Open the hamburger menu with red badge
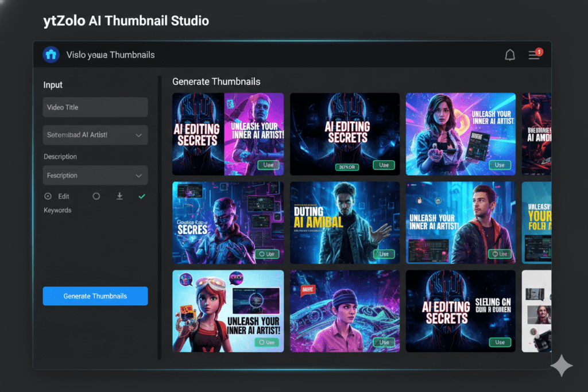The width and height of the screenshot is (588, 392). [x=533, y=54]
